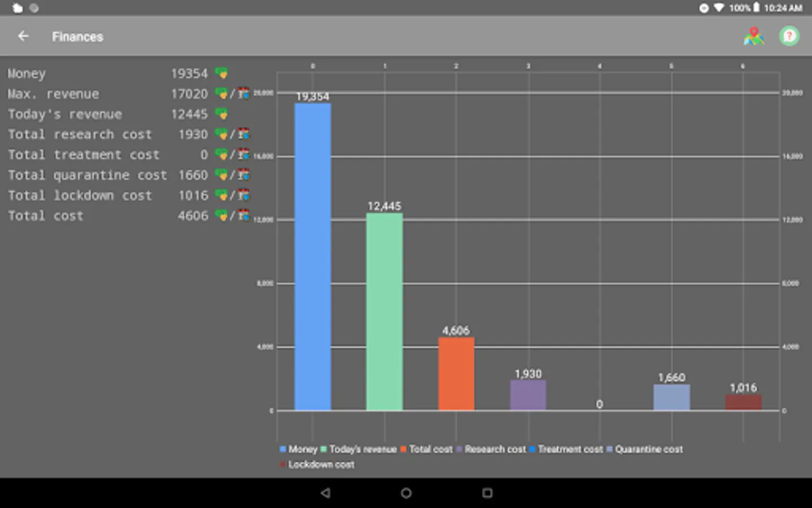Click the money icon on Total quarantine cost
812x508 pixels.
coord(222,175)
